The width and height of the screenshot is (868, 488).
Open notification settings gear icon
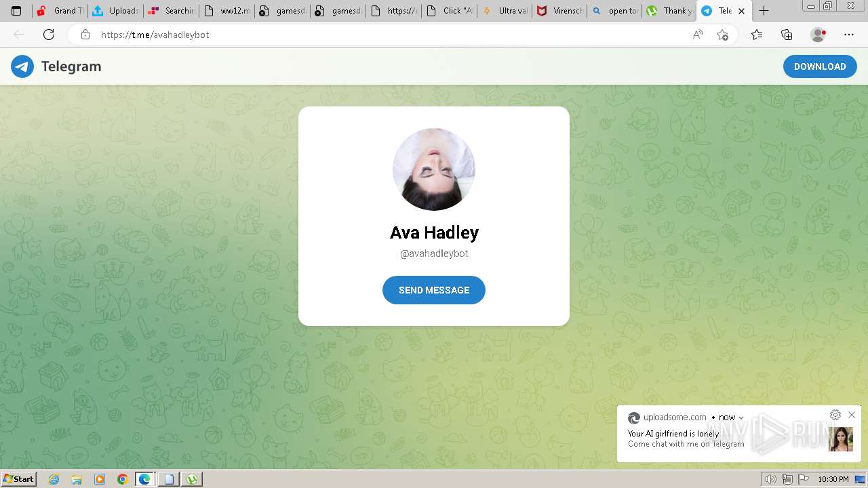835,415
